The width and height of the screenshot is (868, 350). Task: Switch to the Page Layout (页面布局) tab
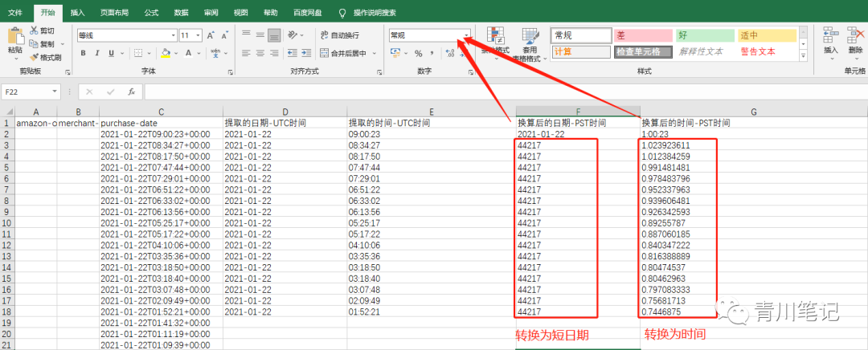click(115, 12)
